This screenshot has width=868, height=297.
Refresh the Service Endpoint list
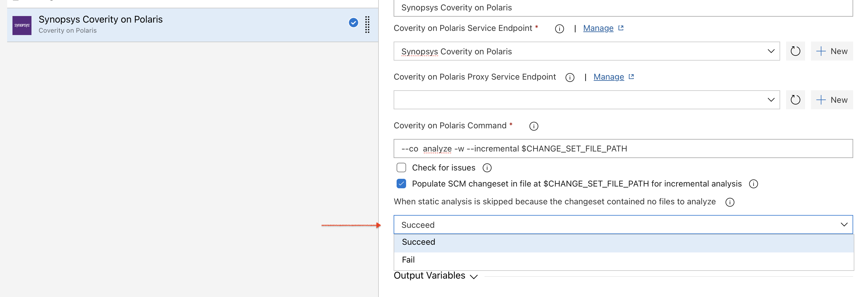tap(795, 51)
